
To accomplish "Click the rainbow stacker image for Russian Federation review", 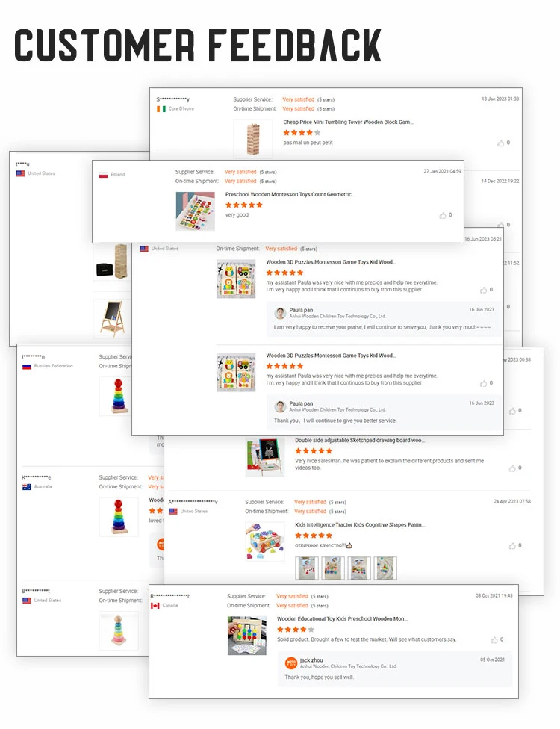I will coord(119,396).
